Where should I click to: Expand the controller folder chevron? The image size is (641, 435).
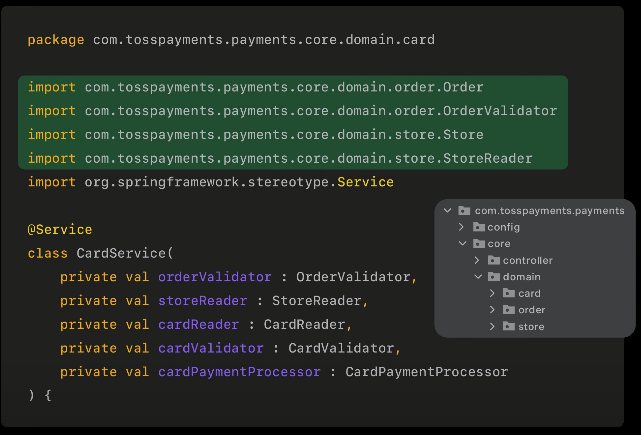click(477, 260)
